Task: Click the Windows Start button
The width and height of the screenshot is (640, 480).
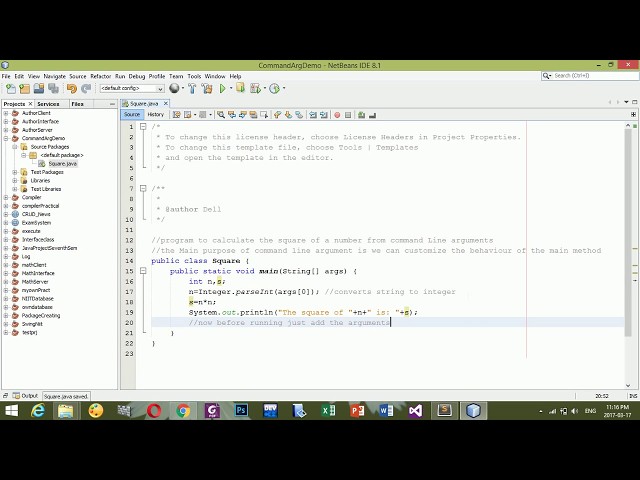Action: pos(11,411)
